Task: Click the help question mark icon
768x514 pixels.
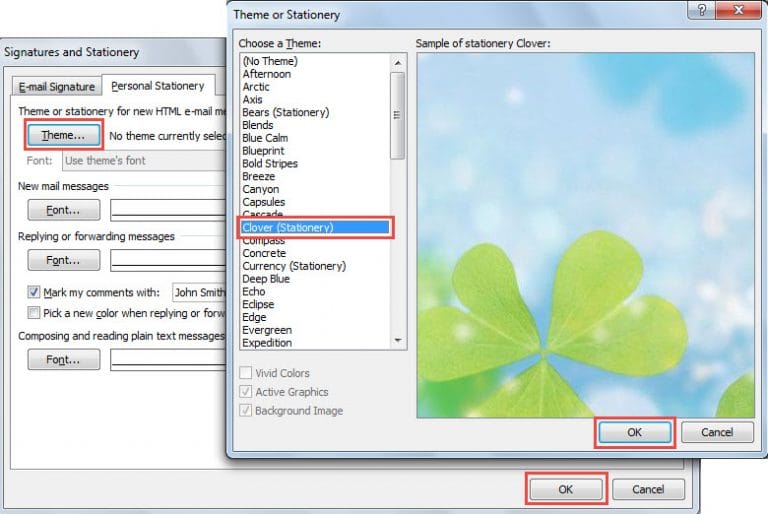Action: click(x=701, y=9)
